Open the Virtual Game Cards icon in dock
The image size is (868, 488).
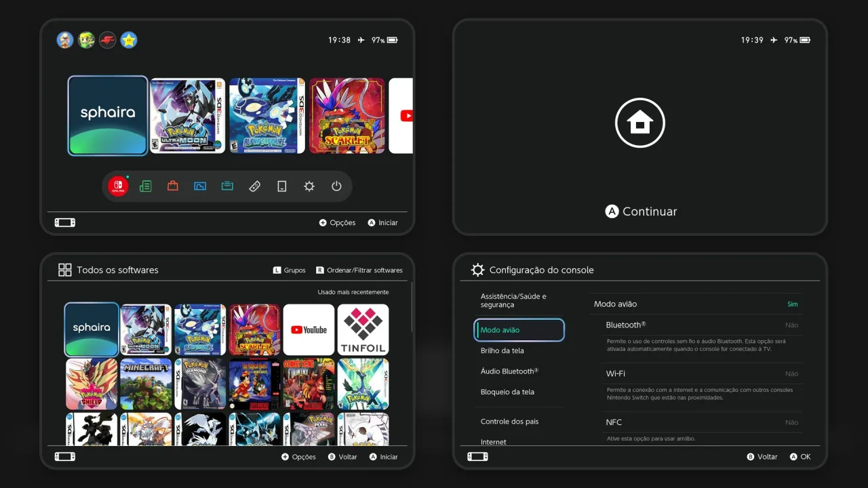point(282,186)
